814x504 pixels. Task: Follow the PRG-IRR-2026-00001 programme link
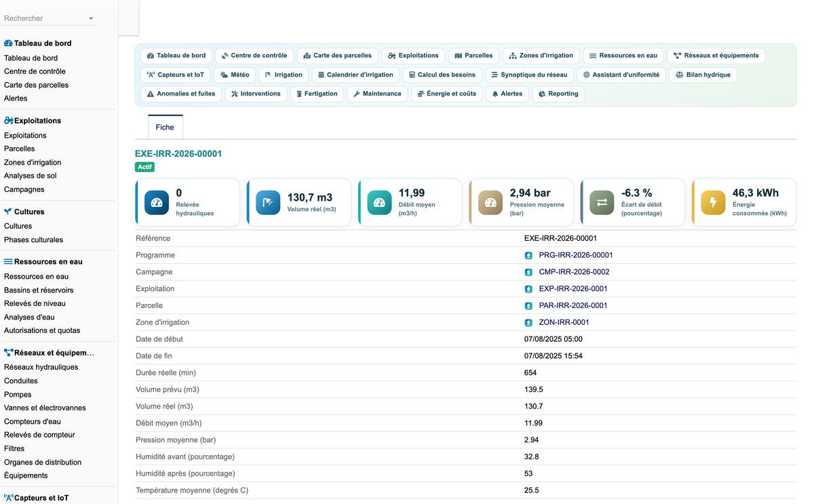point(576,256)
